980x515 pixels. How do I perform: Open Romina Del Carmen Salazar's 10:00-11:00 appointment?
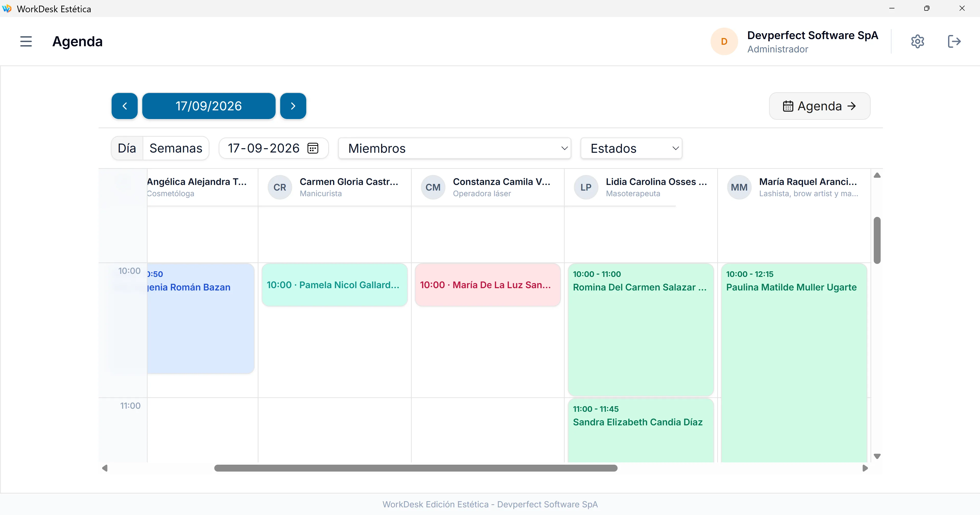click(641, 329)
